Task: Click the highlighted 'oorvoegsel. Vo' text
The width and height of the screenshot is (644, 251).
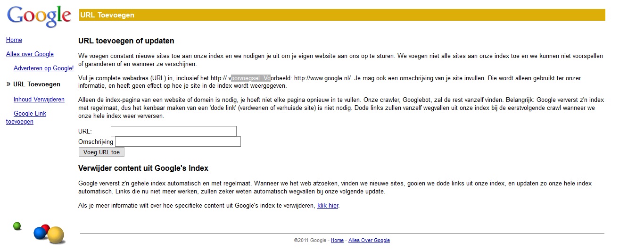Action: [x=251, y=78]
